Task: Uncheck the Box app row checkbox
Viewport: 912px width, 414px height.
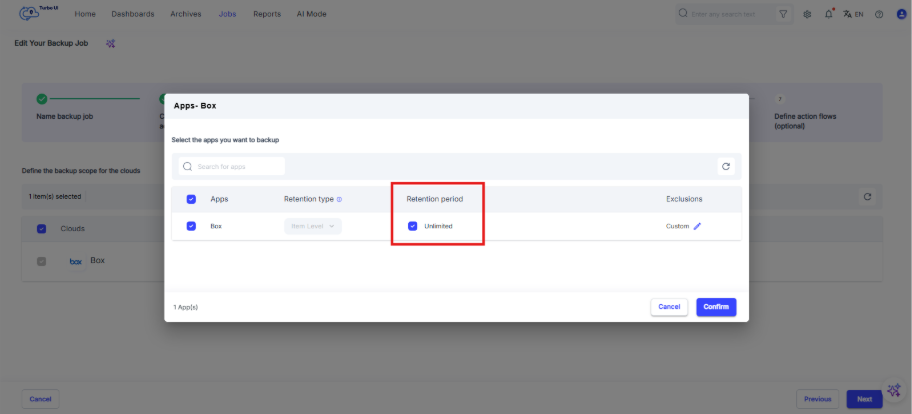Action: coord(191,226)
